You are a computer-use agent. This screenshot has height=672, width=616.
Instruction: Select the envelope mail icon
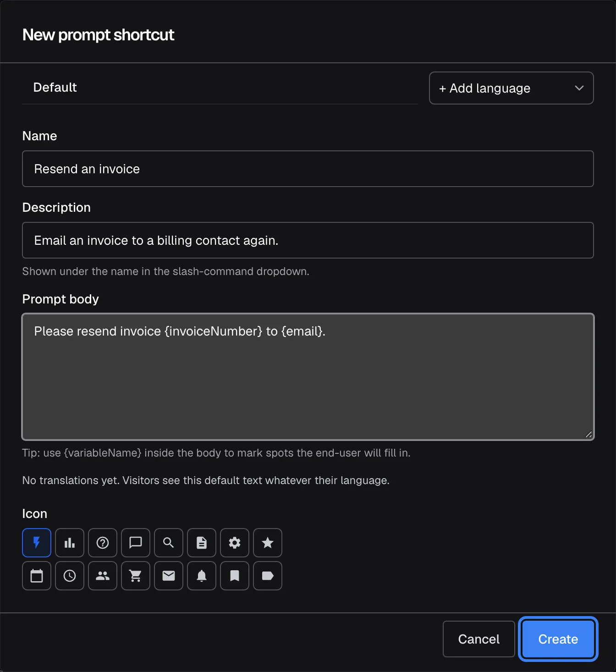169,576
